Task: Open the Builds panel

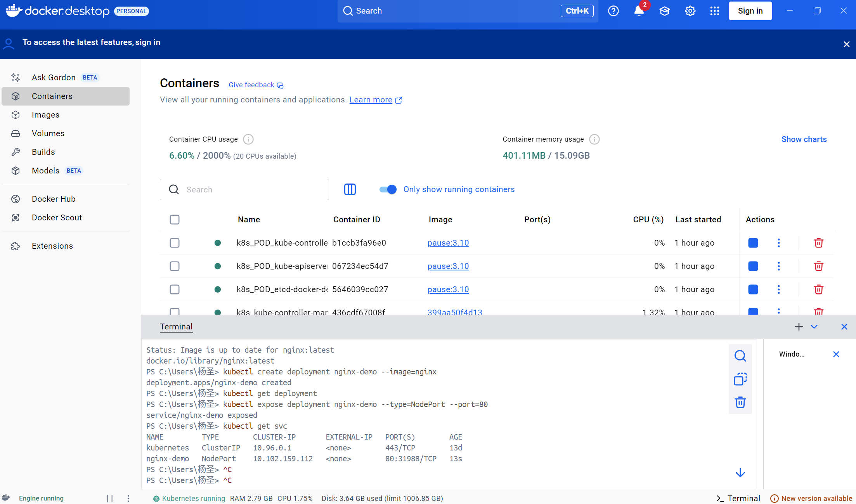Action: pyautogui.click(x=43, y=152)
